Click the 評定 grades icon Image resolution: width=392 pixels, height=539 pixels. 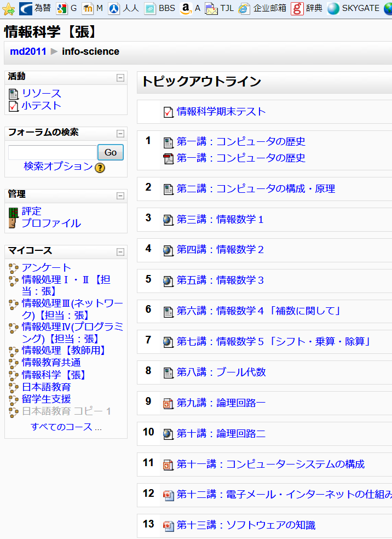coord(13,213)
